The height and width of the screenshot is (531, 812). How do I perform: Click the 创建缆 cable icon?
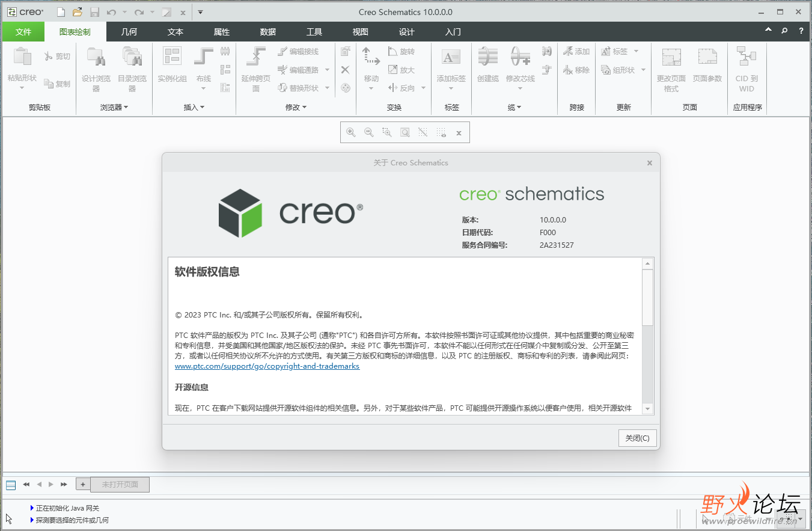[x=488, y=57]
